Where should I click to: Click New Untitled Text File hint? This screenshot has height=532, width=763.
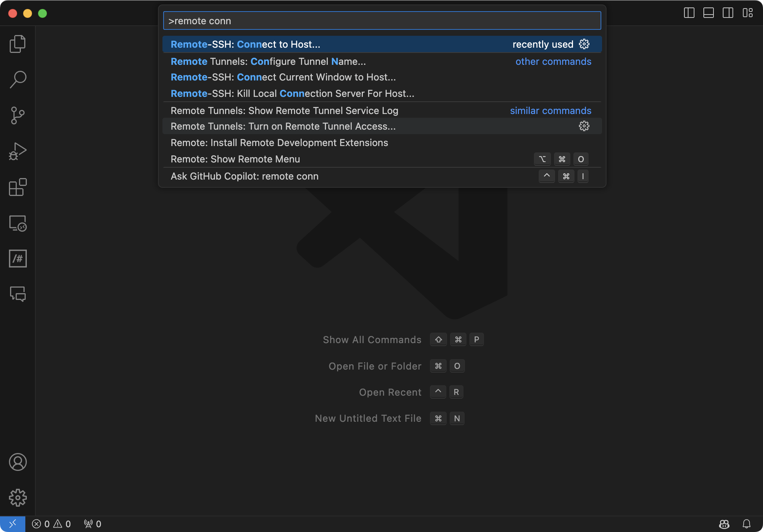368,418
